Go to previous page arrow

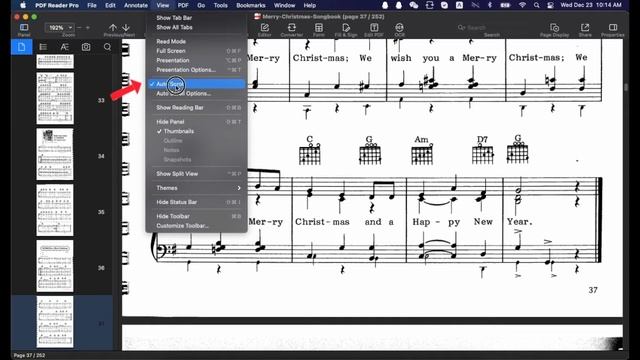(x=113, y=27)
